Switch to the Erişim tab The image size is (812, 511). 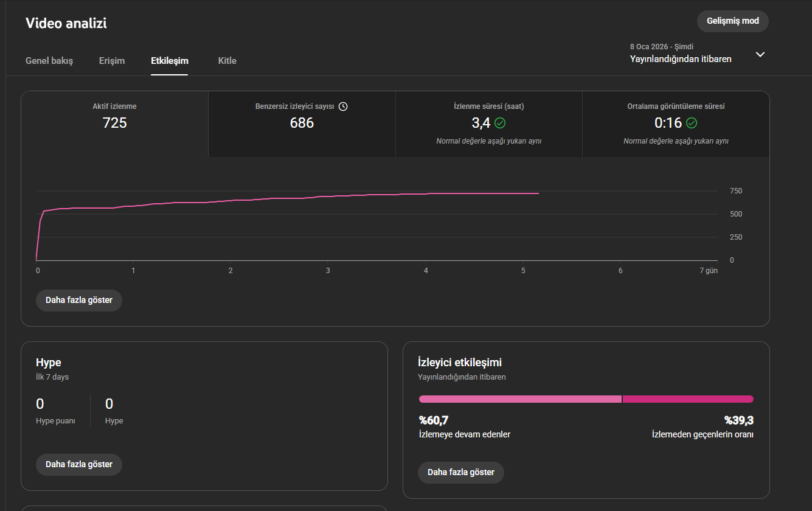(112, 61)
